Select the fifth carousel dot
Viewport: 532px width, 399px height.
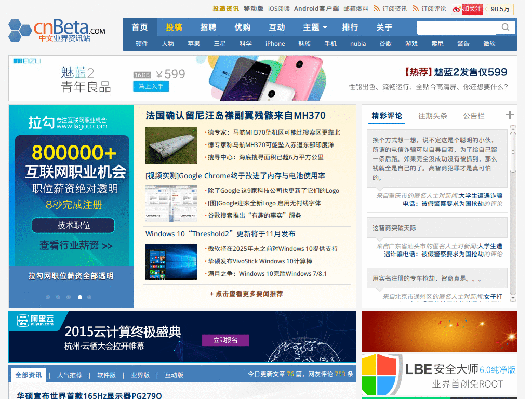coord(89,297)
